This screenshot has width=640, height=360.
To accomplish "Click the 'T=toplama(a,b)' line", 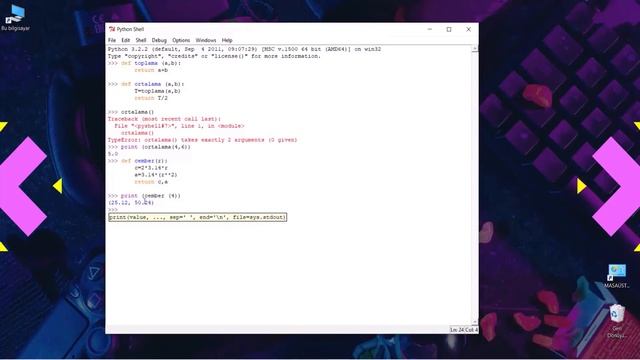I will tap(158, 91).
